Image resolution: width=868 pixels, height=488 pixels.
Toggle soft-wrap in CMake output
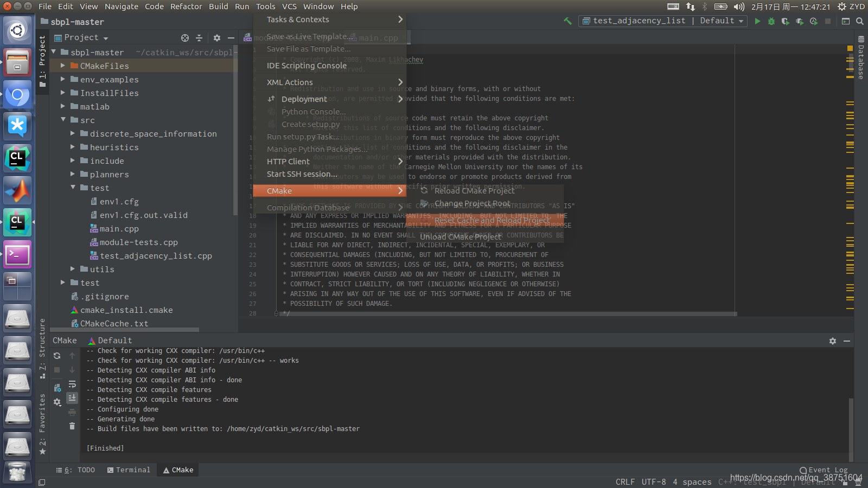tap(72, 384)
